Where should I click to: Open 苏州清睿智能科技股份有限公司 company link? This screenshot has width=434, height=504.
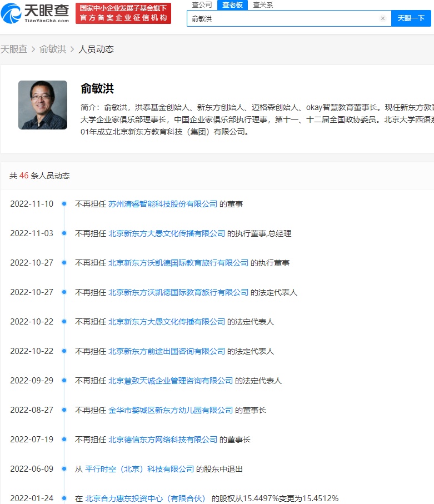(163, 204)
